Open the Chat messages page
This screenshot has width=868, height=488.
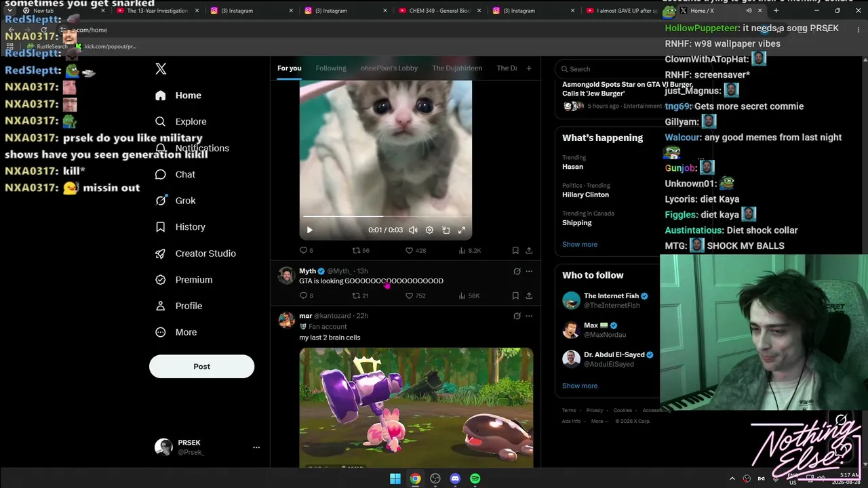(x=175, y=174)
